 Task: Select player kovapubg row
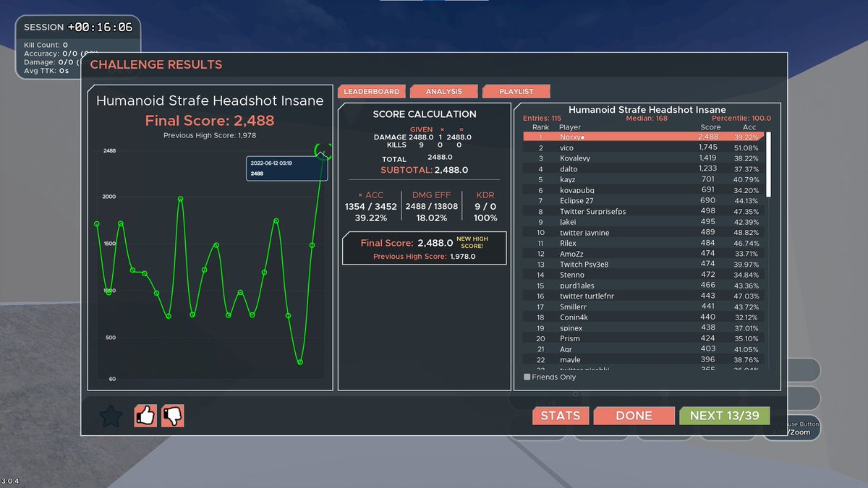643,190
